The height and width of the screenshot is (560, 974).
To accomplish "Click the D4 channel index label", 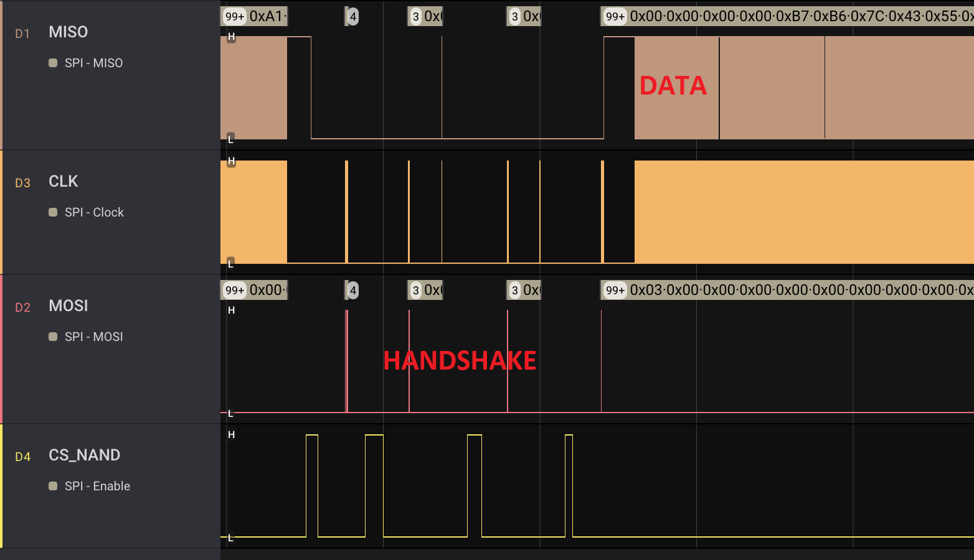I will 22,457.
